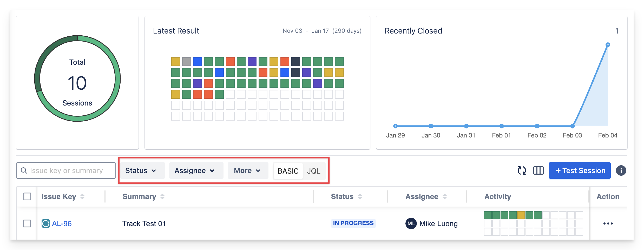The width and height of the screenshot is (644, 250).
Task: Click the 'Action' column header
Action: click(x=608, y=196)
